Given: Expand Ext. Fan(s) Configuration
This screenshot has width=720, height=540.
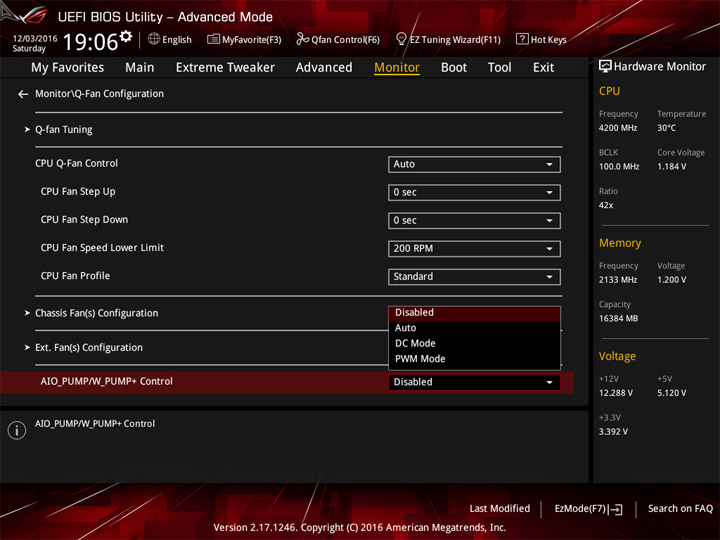Looking at the screenshot, I should click(x=89, y=348).
